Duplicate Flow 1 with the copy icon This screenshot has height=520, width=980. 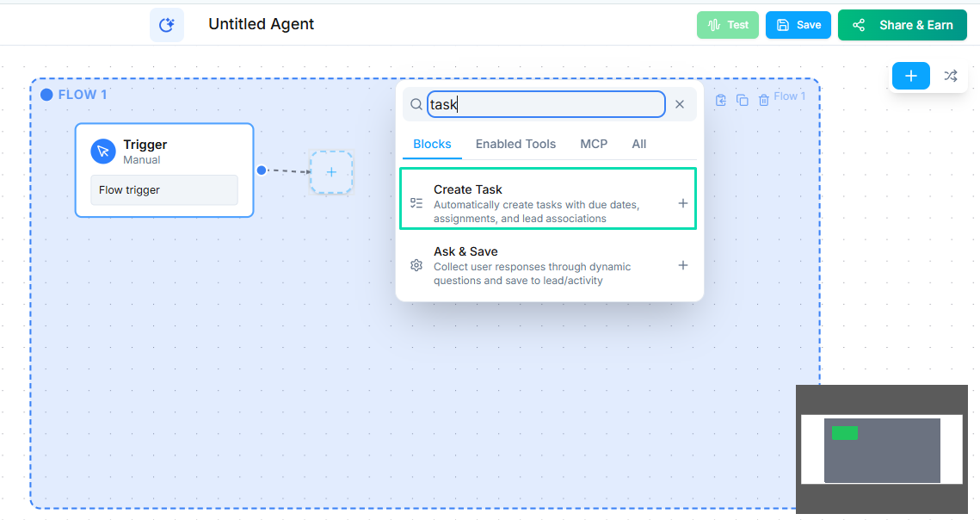[742, 99]
